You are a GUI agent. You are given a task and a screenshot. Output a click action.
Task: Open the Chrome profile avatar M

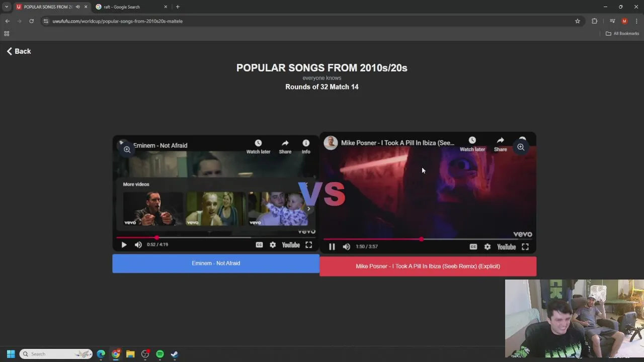tap(624, 21)
